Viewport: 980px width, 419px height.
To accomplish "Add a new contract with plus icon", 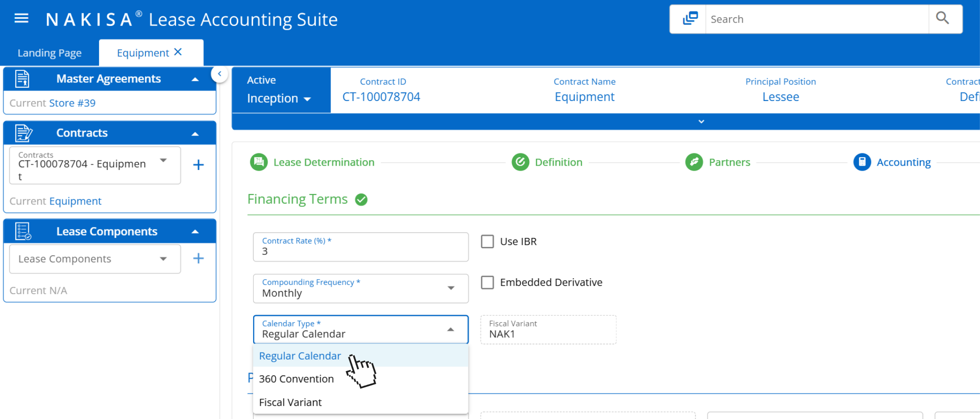I will point(198,165).
